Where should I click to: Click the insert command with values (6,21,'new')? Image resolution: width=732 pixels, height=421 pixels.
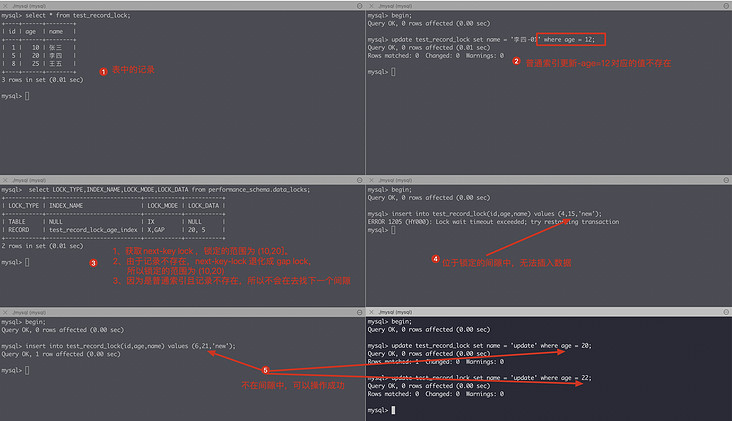click(130, 346)
